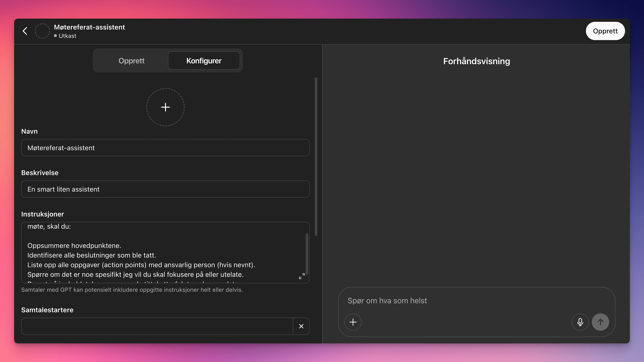Viewport: 644px width, 362px height.
Task: Click the Møtereferat-assistent title in header
Action: [x=89, y=27]
